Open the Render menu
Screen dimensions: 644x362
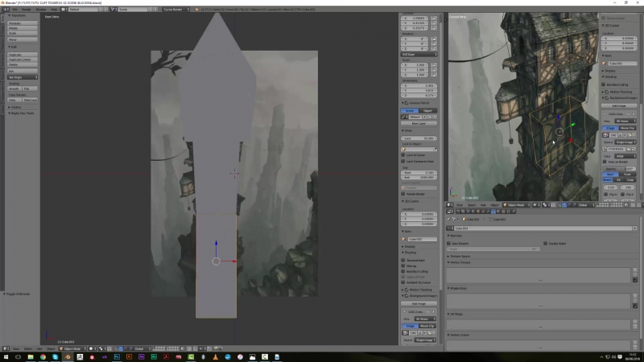point(27,9)
